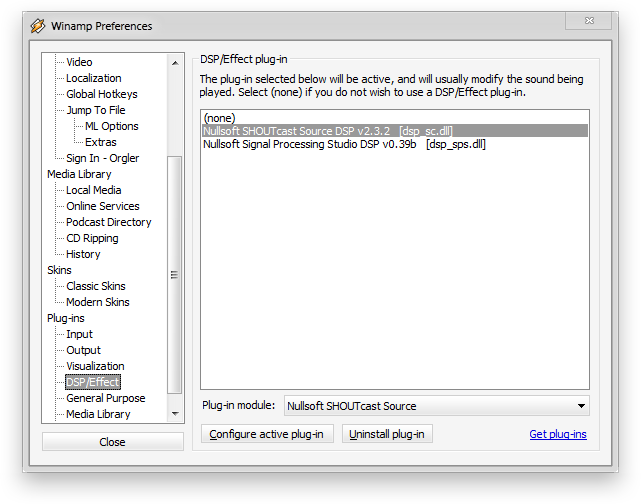Open Visualization plug-ins page
This screenshot has height=504, width=641.
(x=95, y=366)
